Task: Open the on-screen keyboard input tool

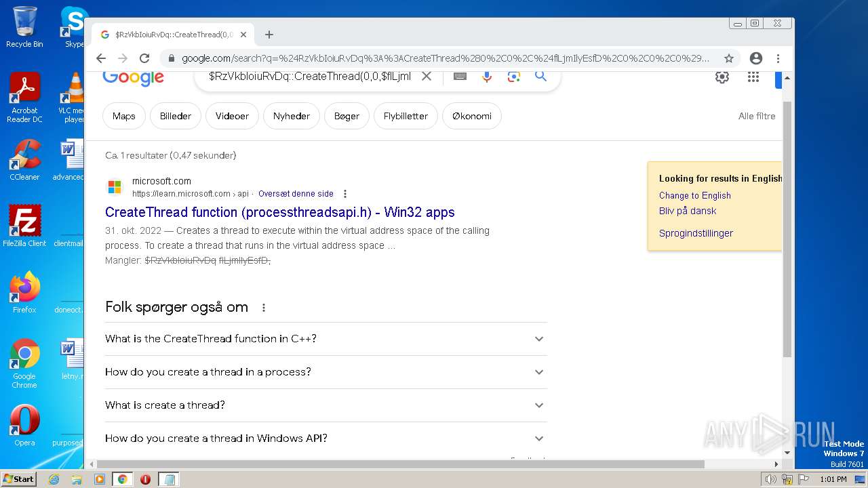Action: point(460,77)
